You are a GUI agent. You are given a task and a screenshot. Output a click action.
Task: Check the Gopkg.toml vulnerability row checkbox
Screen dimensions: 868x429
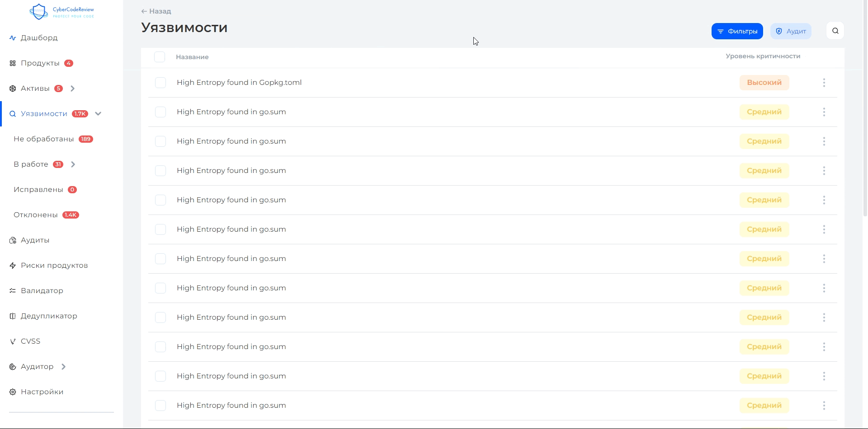tap(160, 83)
